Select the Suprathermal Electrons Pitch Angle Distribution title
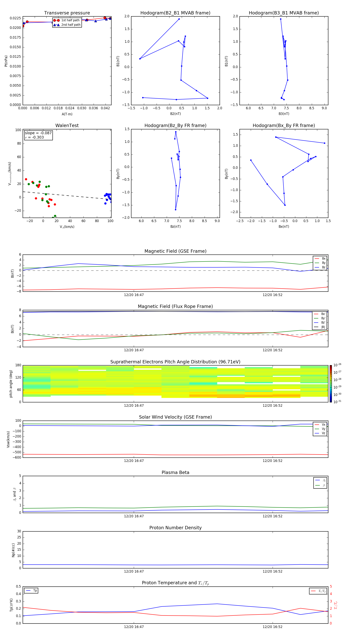Viewport: 351px width, 644px height. click(x=175, y=362)
